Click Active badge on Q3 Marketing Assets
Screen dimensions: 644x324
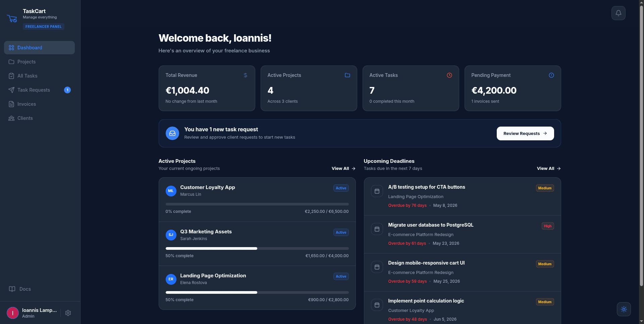pyautogui.click(x=341, y=232)
